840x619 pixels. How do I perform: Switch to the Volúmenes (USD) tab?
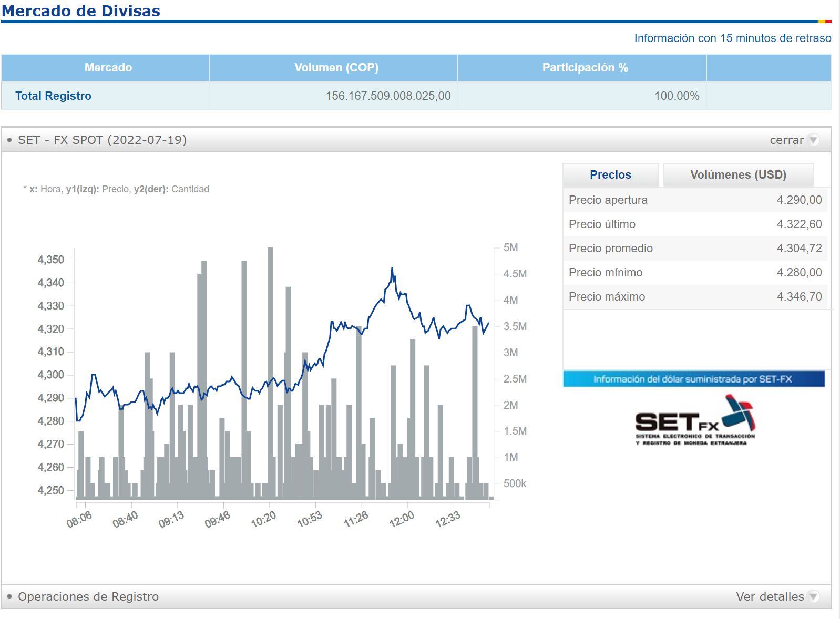(x=737, y=175)
